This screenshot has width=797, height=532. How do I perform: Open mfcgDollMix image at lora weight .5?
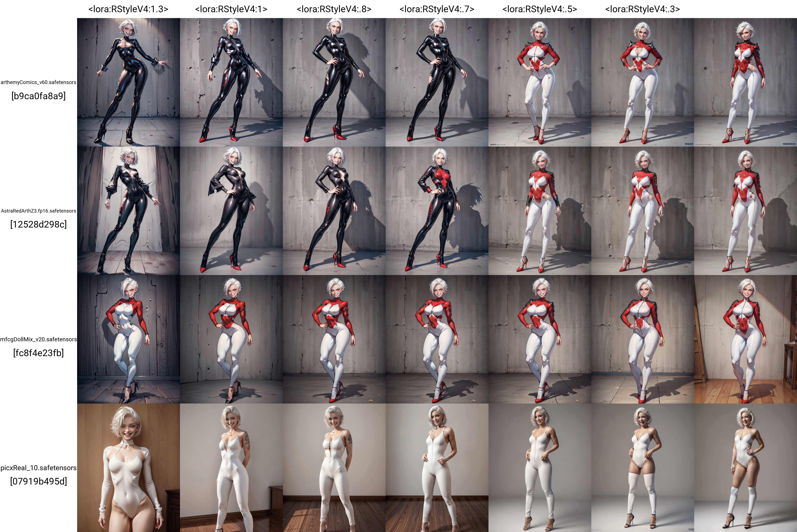[x=540, y=339]
